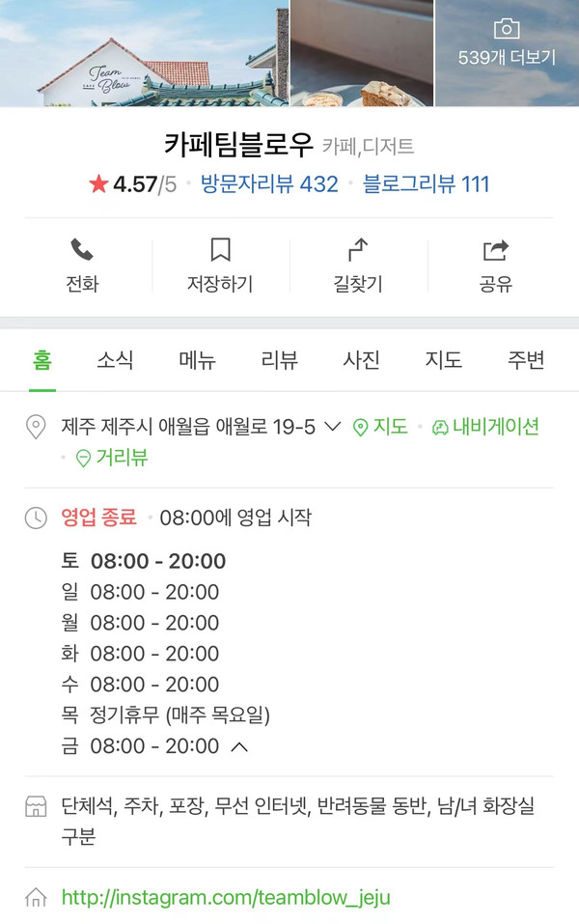Go to the 주변 tab

[526, 361]
